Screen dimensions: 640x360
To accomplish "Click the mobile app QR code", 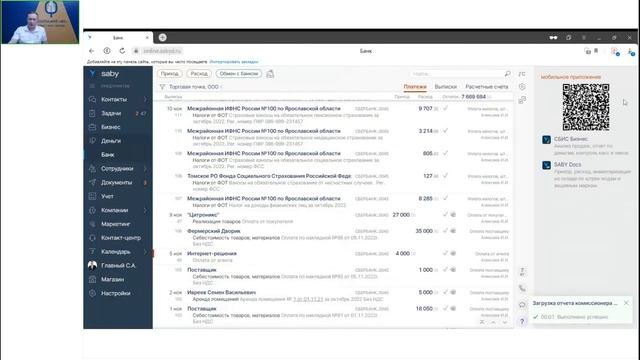I will 586,107.
